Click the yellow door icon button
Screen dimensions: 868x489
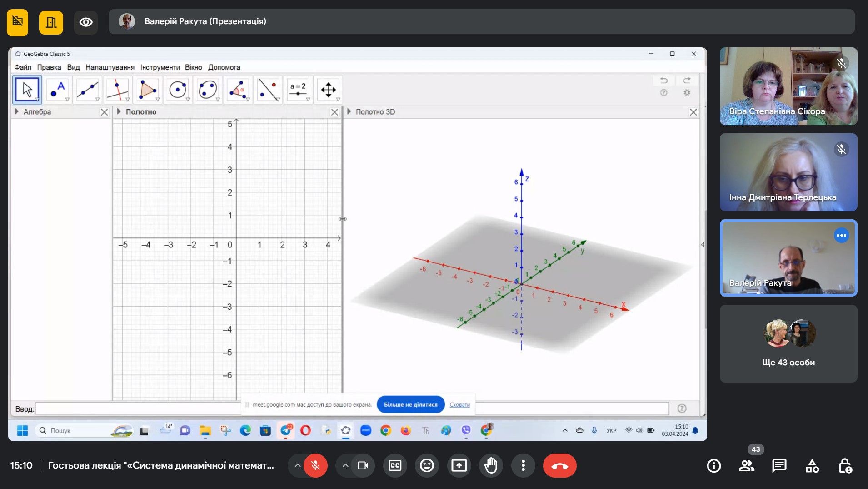[x=51, y=22]
